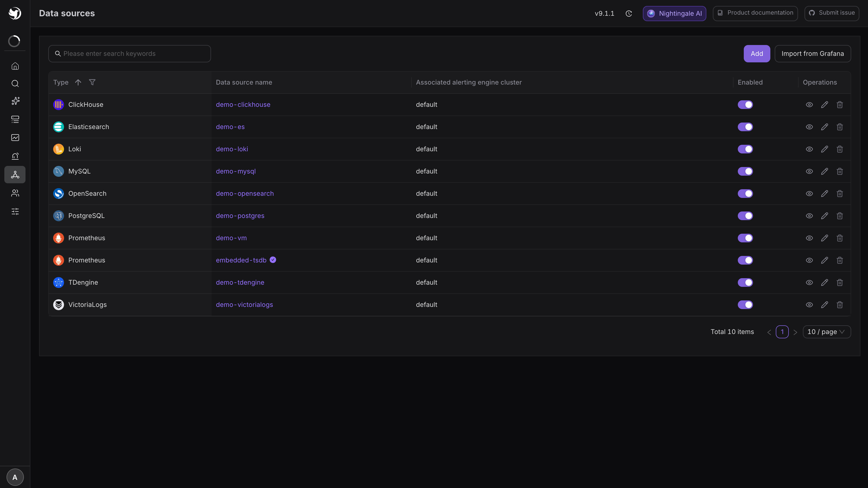Screen dimensions: 868x488
Task: Open the alert siren icon in sidebar
Action: (x=15, y=156)
